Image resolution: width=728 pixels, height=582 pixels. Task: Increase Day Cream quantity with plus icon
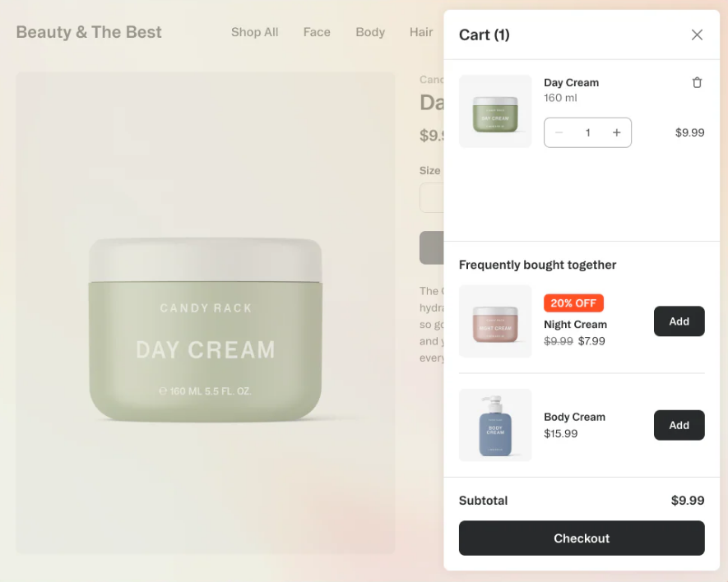(617, 132)
